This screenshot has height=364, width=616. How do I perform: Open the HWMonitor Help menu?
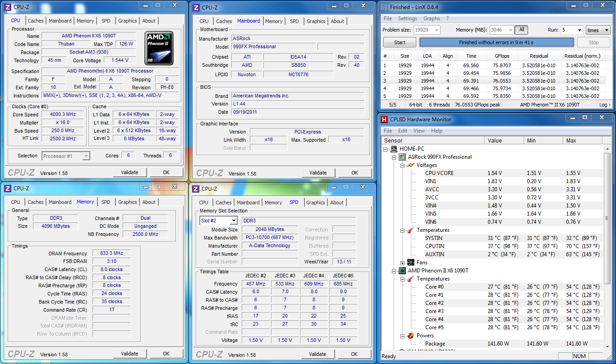point(437,131)
